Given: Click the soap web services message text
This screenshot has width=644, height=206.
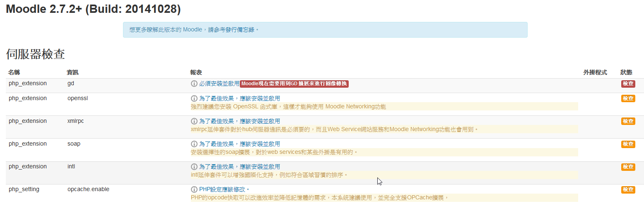Looking at the screenshot, I should [x=274, y=152].
